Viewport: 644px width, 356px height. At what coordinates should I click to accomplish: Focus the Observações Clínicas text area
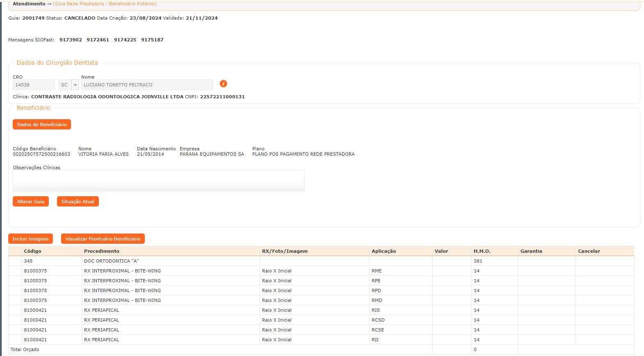point(158,181)
